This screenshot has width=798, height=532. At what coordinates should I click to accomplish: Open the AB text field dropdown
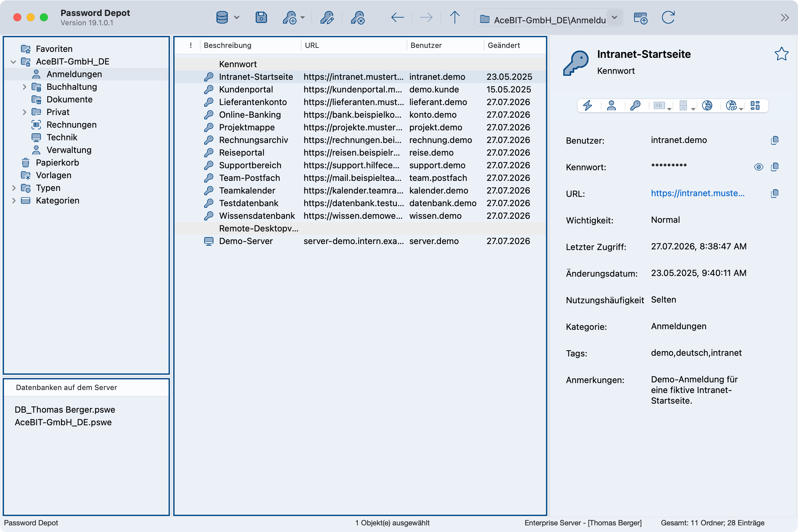669,109
